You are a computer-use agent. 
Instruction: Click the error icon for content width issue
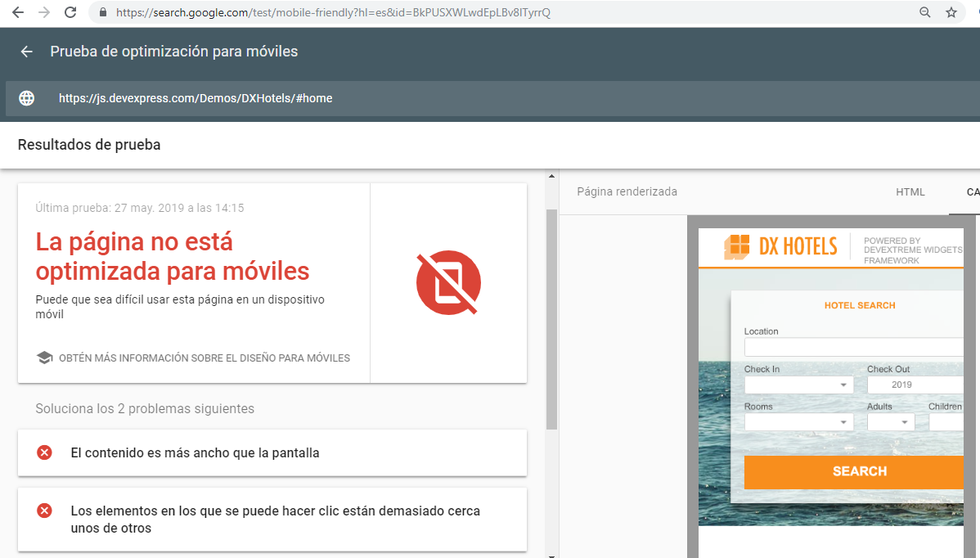[x=44, y=452]
